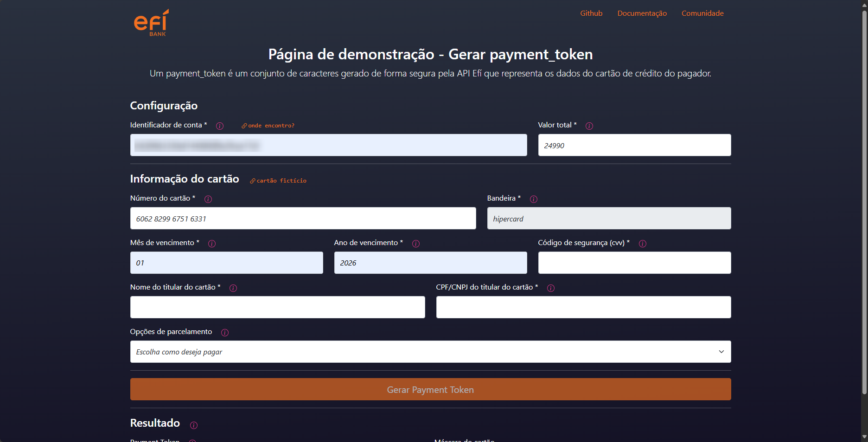The image size is (868, 442).
Task: Focus the Ano de vencimento field
Action: point(430,263)
